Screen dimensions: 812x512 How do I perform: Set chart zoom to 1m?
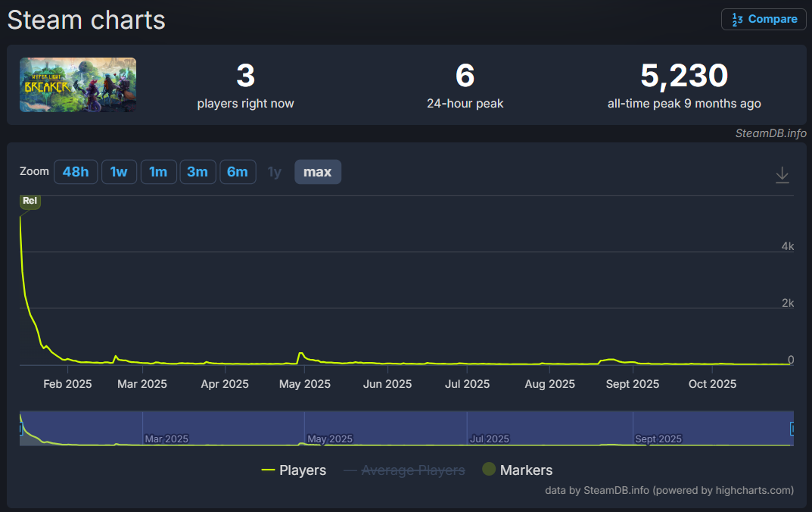158,172
